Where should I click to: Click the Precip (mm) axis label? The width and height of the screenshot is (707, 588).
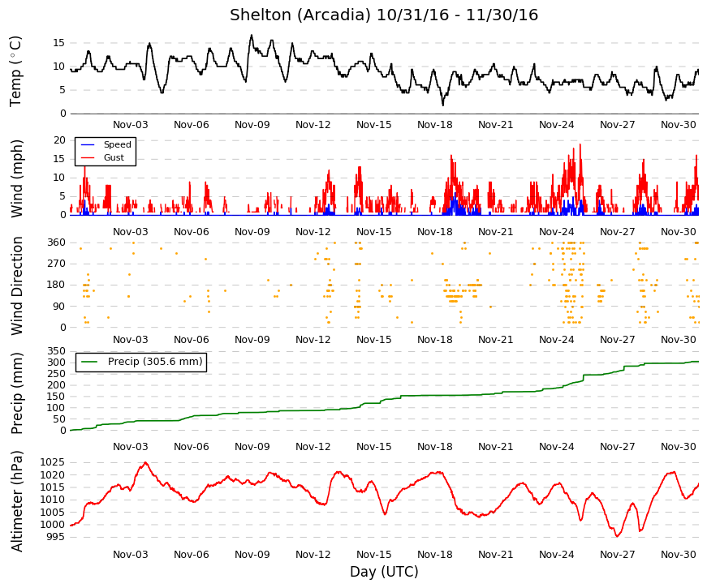coord(16,393)
